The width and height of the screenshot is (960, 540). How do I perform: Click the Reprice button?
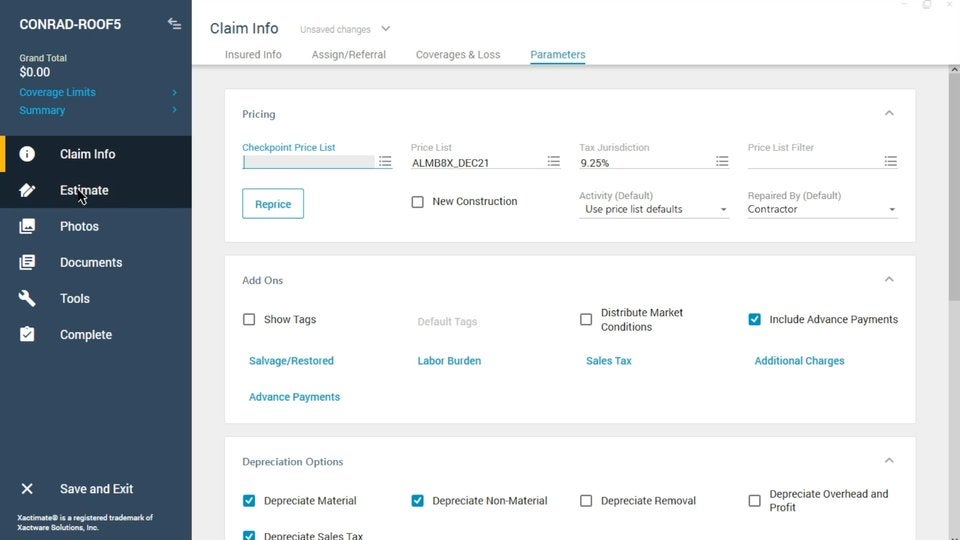point(273,204)
